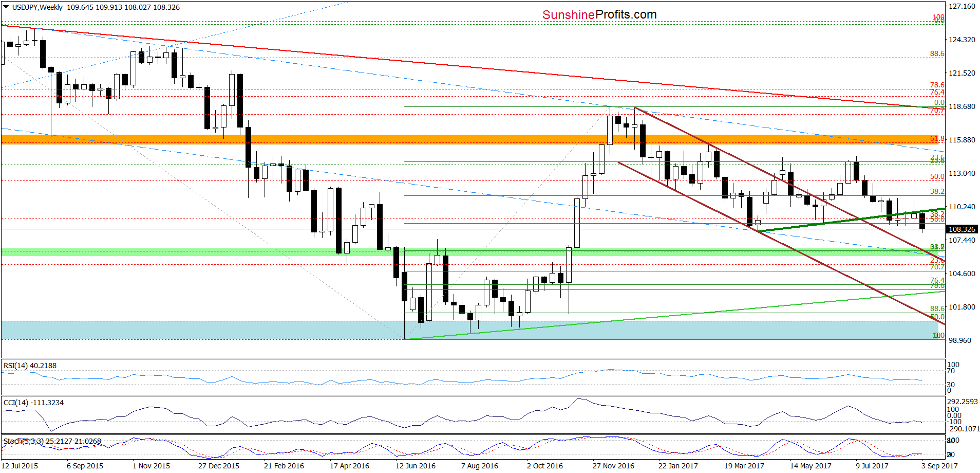Viewport: 980px width, 473px height.
Task: Click the 19 Mar 2017 date label
Action: click(x=744, y=466)
